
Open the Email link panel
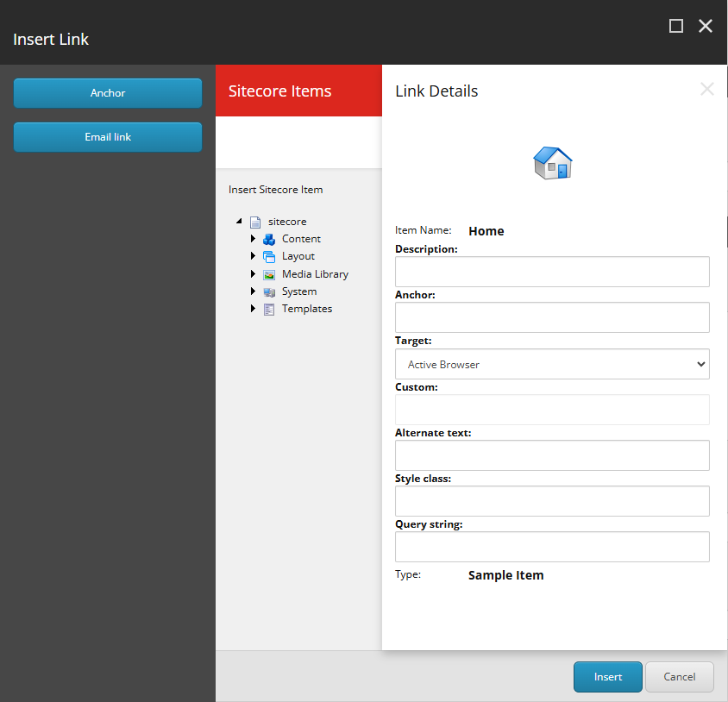(107, 136)
